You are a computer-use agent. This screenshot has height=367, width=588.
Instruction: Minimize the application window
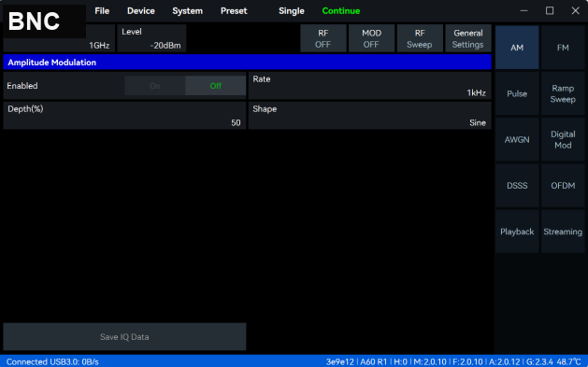523,11
